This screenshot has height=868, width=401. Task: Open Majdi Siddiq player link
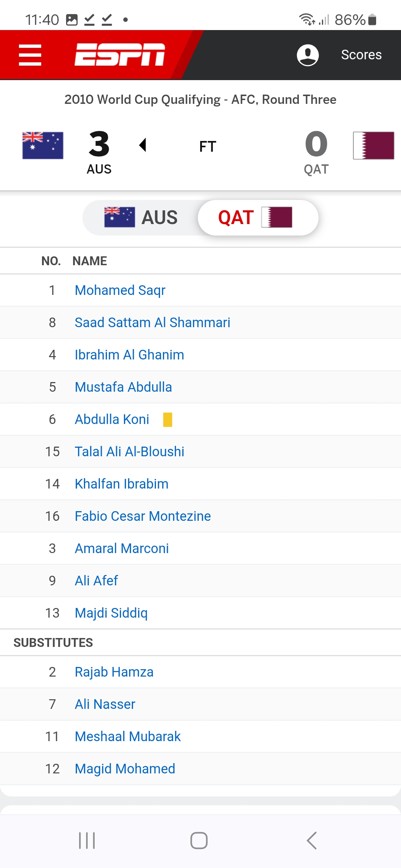pos(111,613)
